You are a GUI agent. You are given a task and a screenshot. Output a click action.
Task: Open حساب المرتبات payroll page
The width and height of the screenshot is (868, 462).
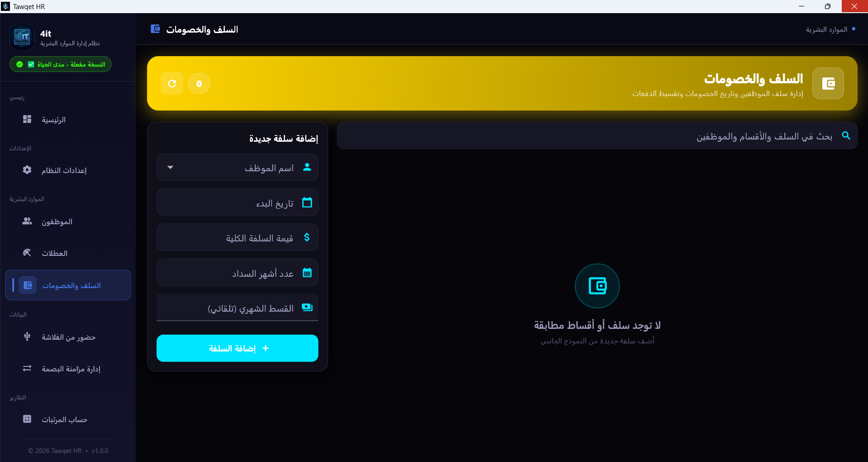click(68, 419)
